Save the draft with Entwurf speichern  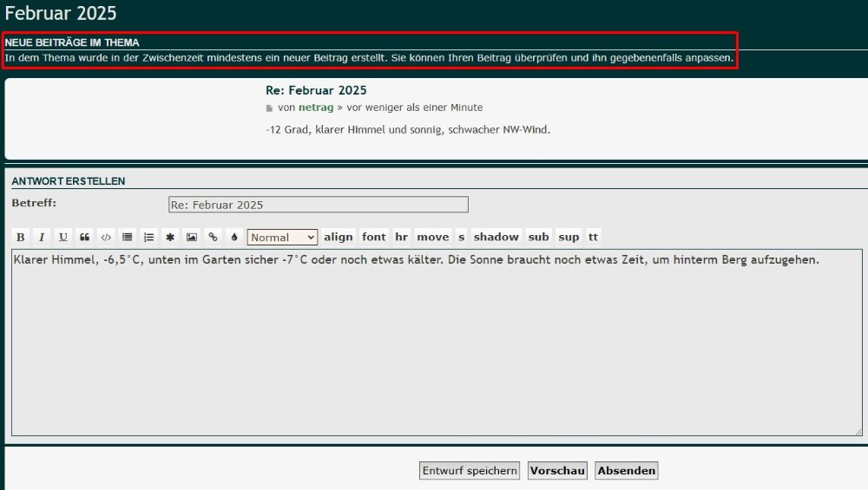470,471
